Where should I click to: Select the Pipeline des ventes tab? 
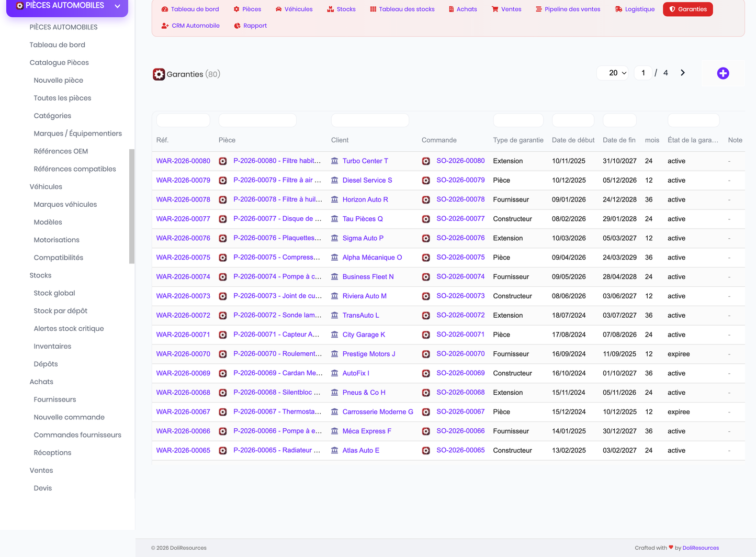568,9
